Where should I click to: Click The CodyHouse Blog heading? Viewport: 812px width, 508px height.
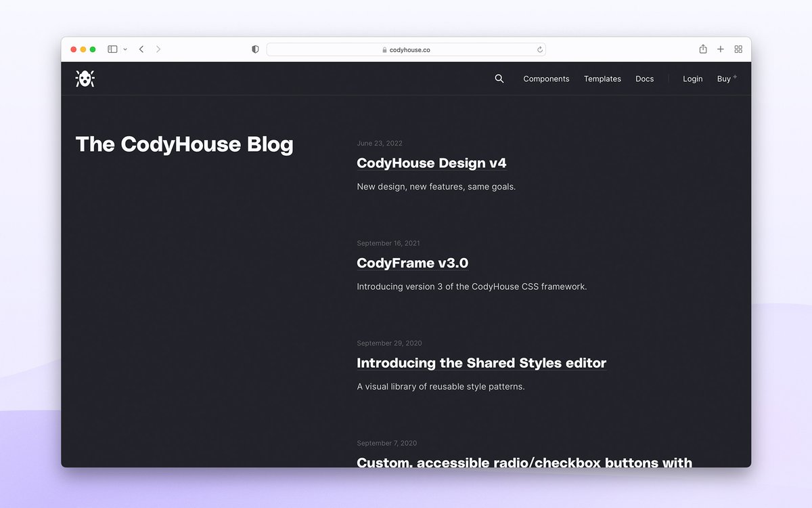tap(185, 144)
